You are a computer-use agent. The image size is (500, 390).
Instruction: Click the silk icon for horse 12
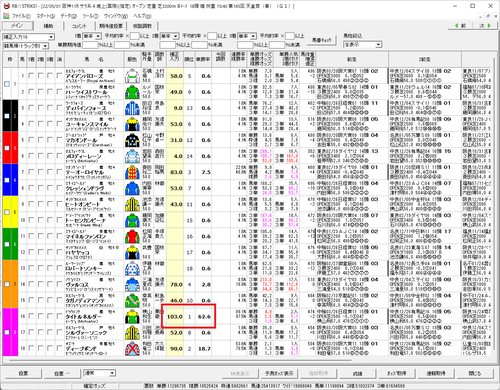coord(132,252)
